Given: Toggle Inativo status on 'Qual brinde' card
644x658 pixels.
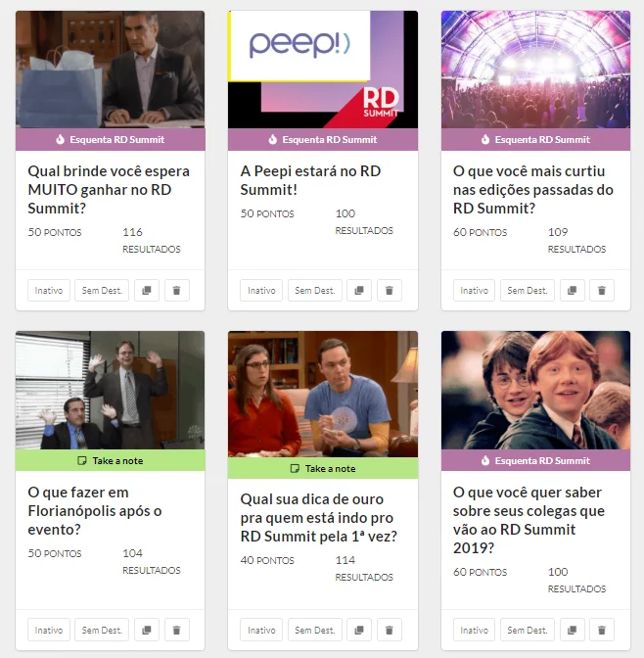Looking at the screenshot, I should [x=49, y=291].
